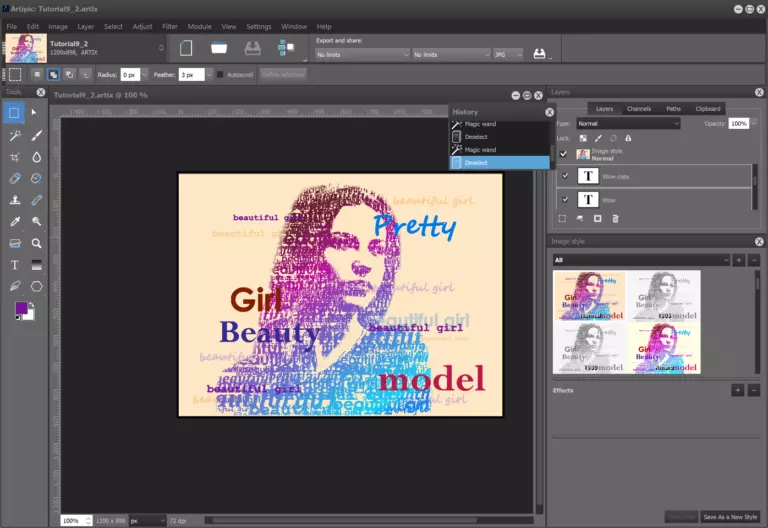Select the Crop tool

15,157
